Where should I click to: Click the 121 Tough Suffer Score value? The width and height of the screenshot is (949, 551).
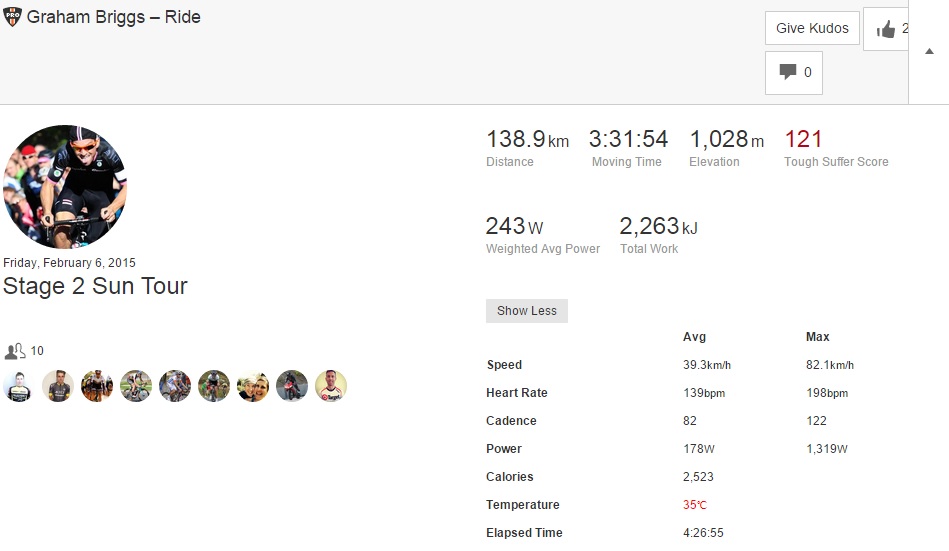804,140
